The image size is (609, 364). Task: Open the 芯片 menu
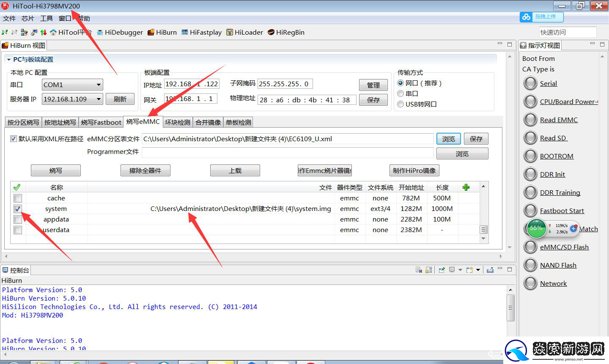point(28,18)
